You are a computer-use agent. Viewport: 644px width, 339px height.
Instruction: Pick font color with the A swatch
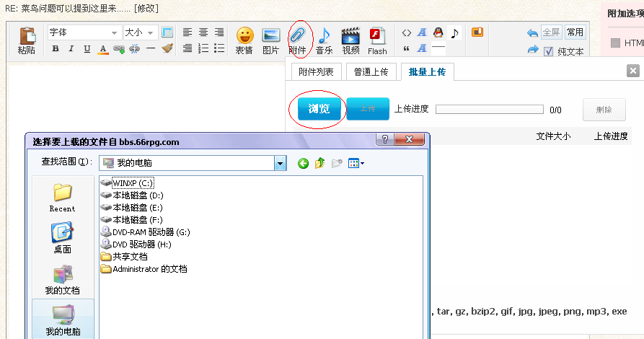103,49
